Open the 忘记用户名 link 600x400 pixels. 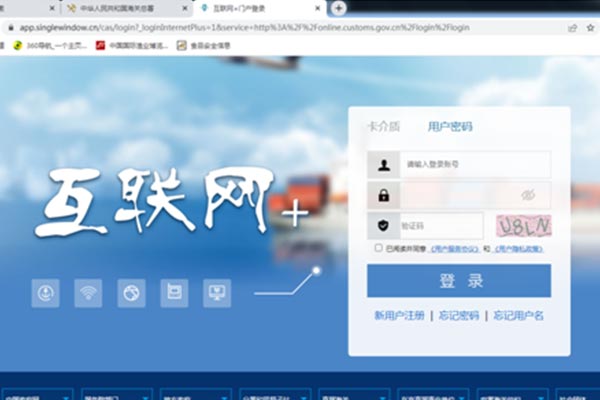(518, 315)
